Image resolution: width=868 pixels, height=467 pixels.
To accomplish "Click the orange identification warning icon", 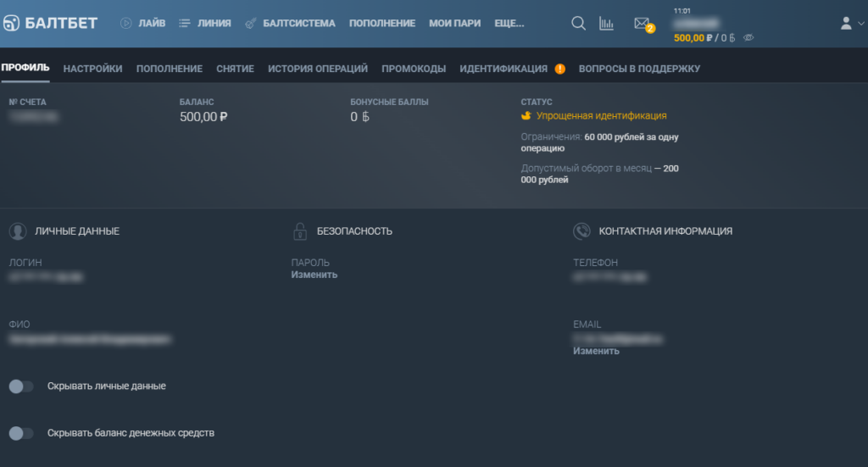I will click(x=560, y=69).
